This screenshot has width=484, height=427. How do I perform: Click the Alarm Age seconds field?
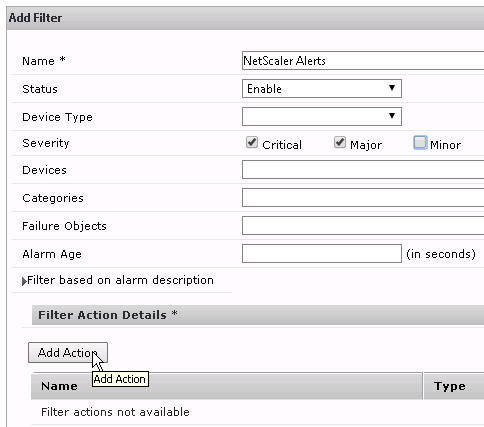pyautogui.click(x=322, y=254)
